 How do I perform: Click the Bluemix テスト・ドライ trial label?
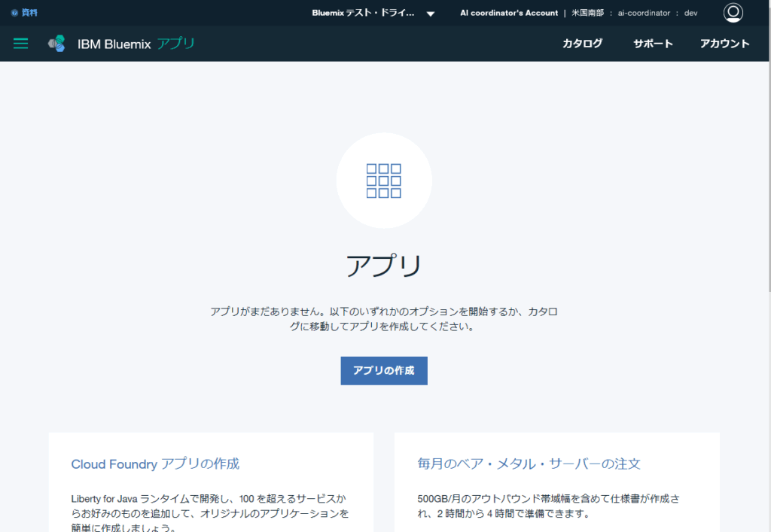coord(363,14)
